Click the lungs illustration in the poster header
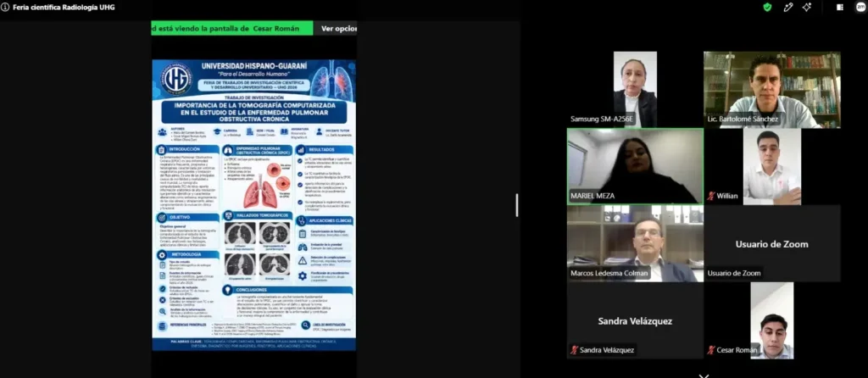This screenshot has height=378, width=868. [331, 82]
